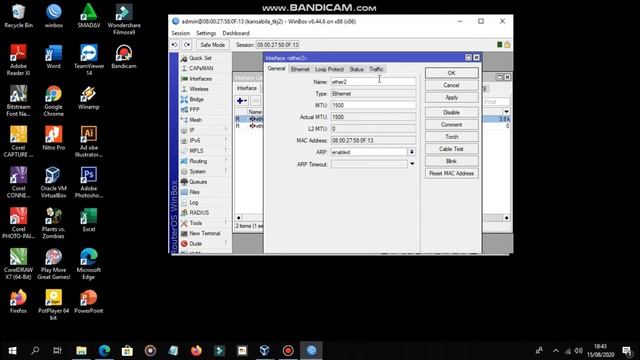
Task: Switch to the Status tab
Action: (x=356, y=69)
